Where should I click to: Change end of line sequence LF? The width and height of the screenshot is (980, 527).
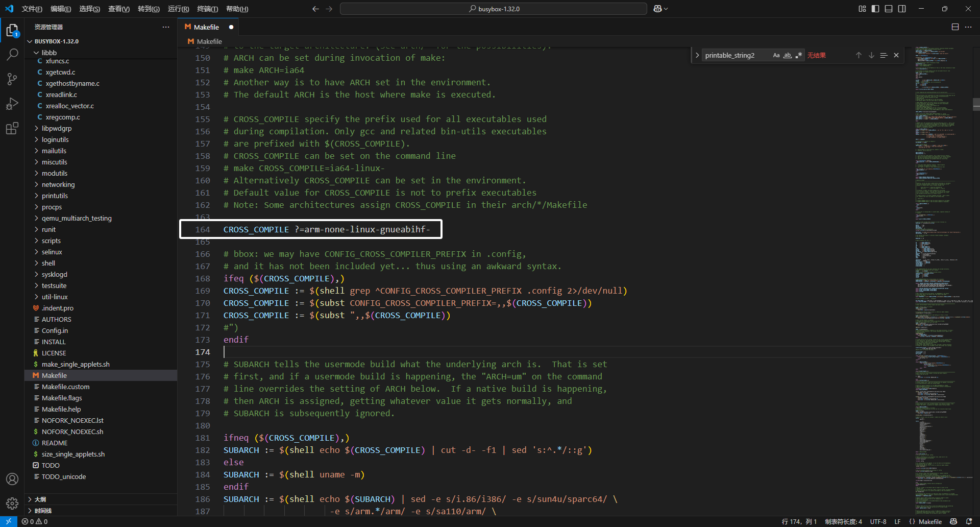(897, 521)
